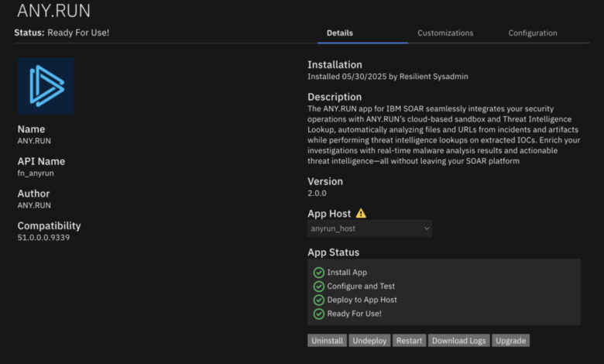Click the 'Deploy to App Host' status text
The width and height of the screenshot is (604, 364).
[x=362, y=300]
